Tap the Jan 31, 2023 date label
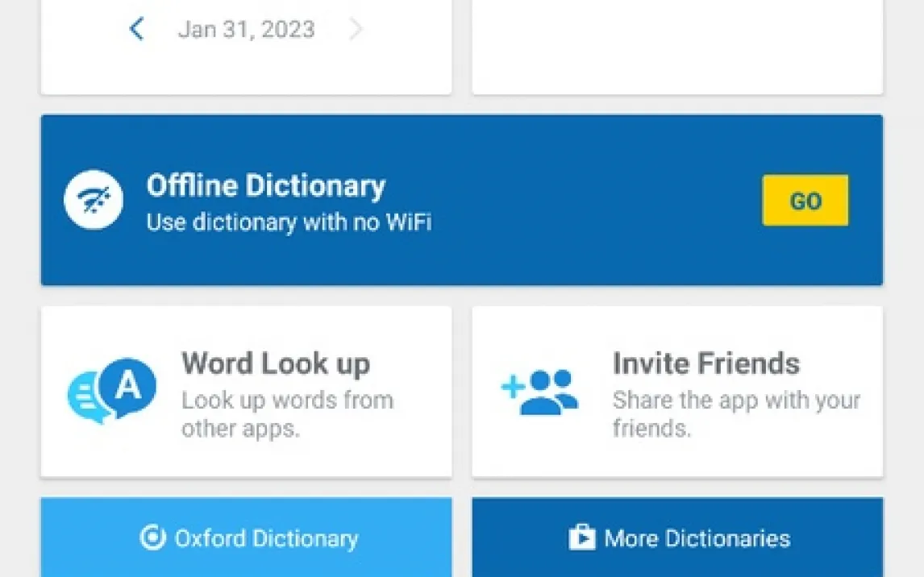 [246, 30]
